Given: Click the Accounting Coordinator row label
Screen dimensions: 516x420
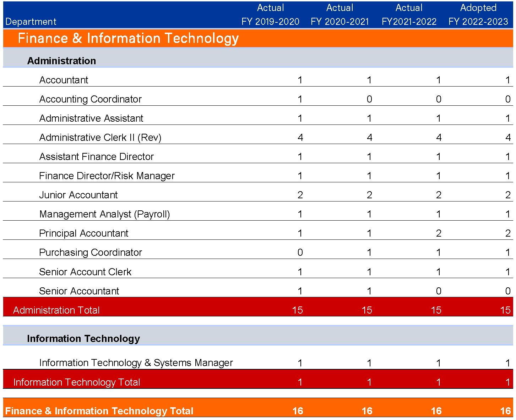Looking at the screenshot, I should (90, 99).
